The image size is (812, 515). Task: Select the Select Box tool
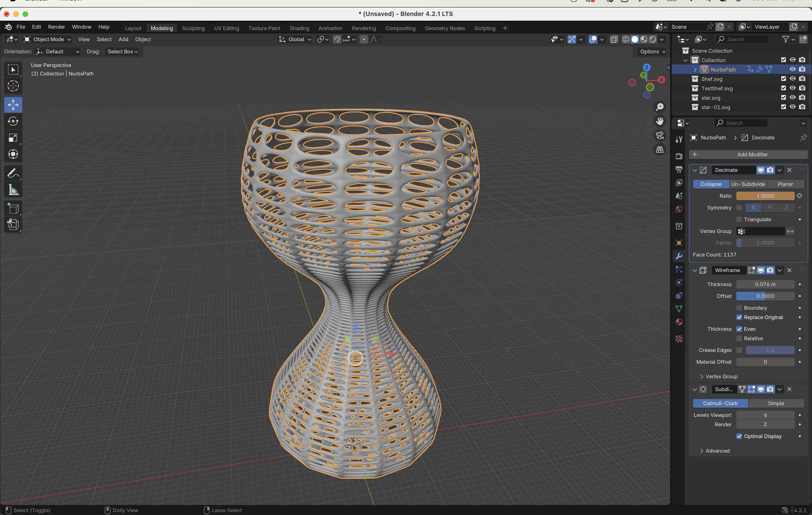tap(13, 70)
